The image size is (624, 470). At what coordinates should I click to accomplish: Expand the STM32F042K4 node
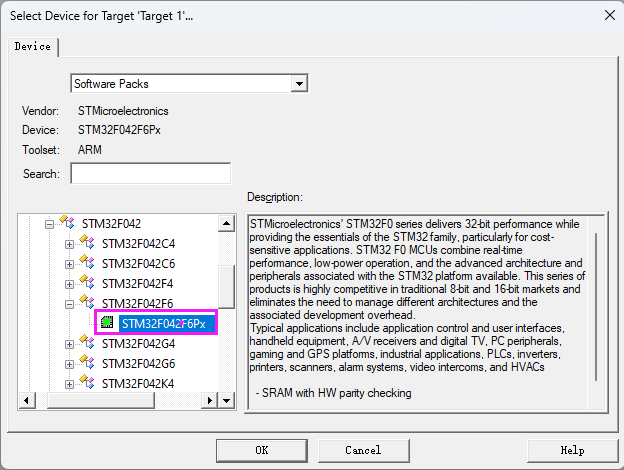(69, 384)
